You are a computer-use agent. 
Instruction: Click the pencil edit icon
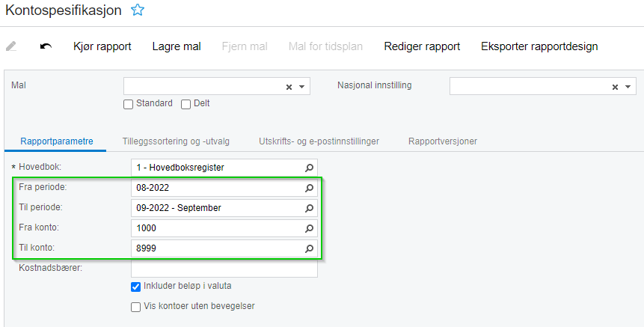pyautogui.click(x=11, y=46)
